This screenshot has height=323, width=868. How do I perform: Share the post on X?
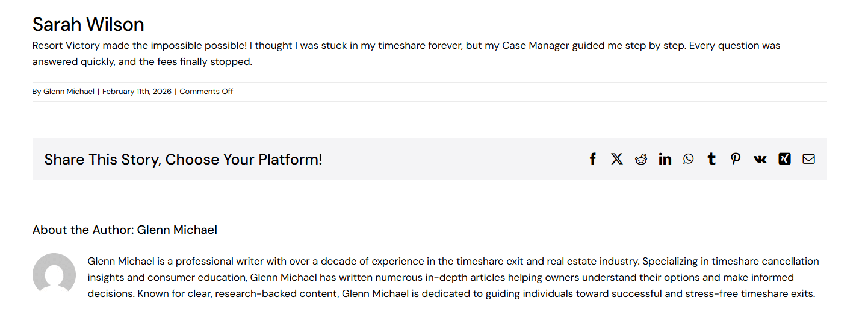click(x=617, y=159)
